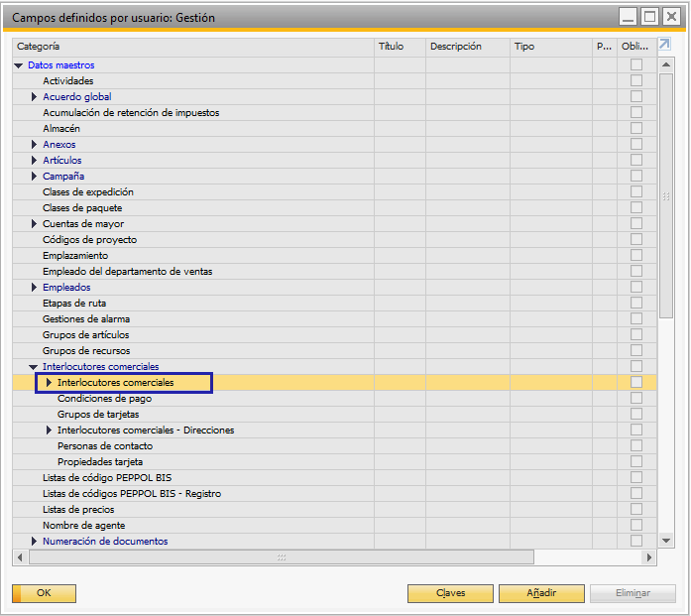
Task: Close the Campos definidos por usuario window
Action: [671, 17]
